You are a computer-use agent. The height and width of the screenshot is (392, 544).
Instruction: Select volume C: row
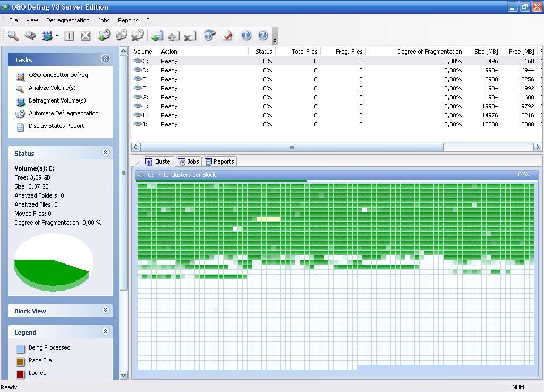coord(336,61)
